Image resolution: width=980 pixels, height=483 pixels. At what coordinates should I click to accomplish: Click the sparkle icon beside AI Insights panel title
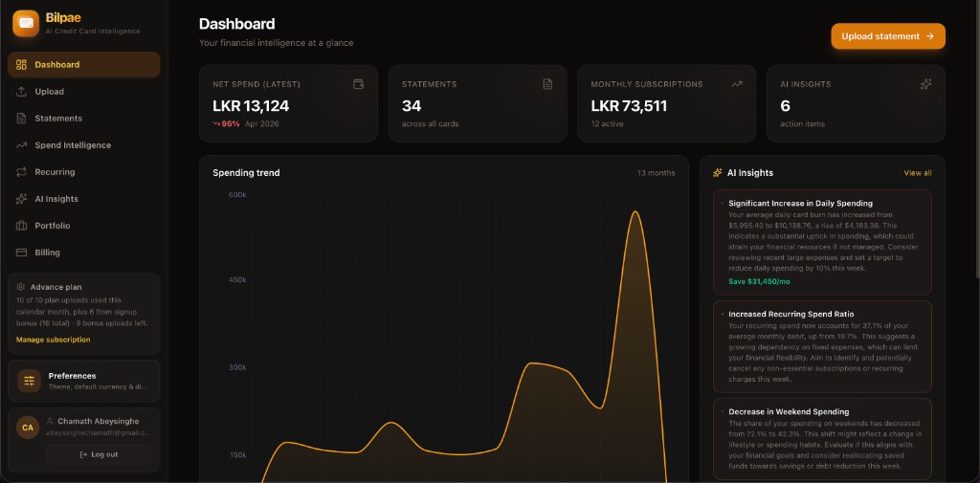click(718, 173)
